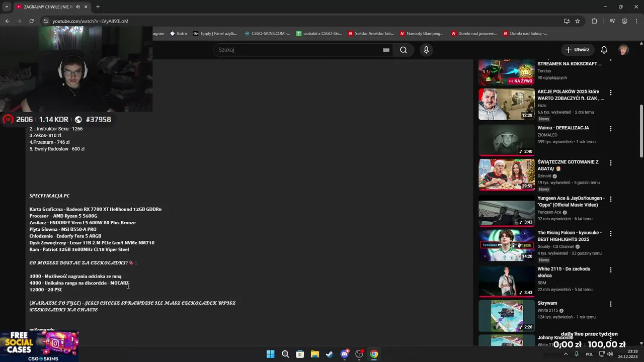Reload the page with the refresh icon

tap(31, 21)
